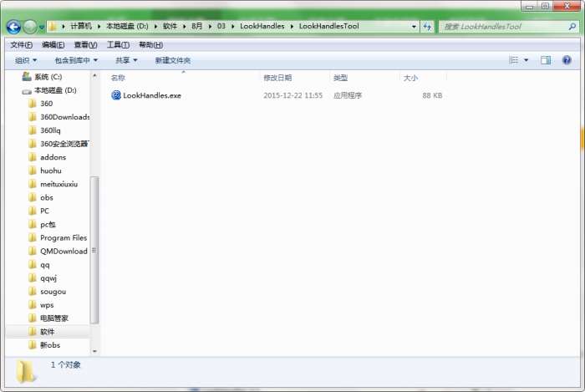Viewport: 585px width, 392px height.
Task: Click the blue Help question mark icon
Action: (567, 60)
